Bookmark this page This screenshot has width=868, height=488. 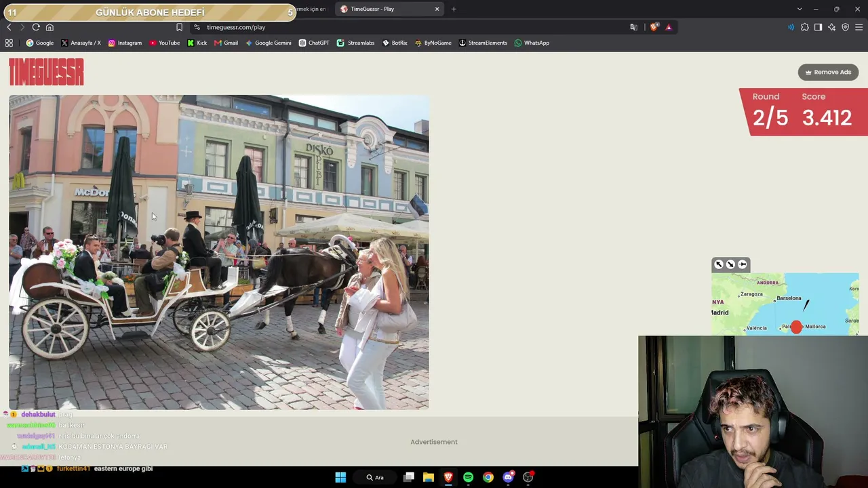(179, 27)
